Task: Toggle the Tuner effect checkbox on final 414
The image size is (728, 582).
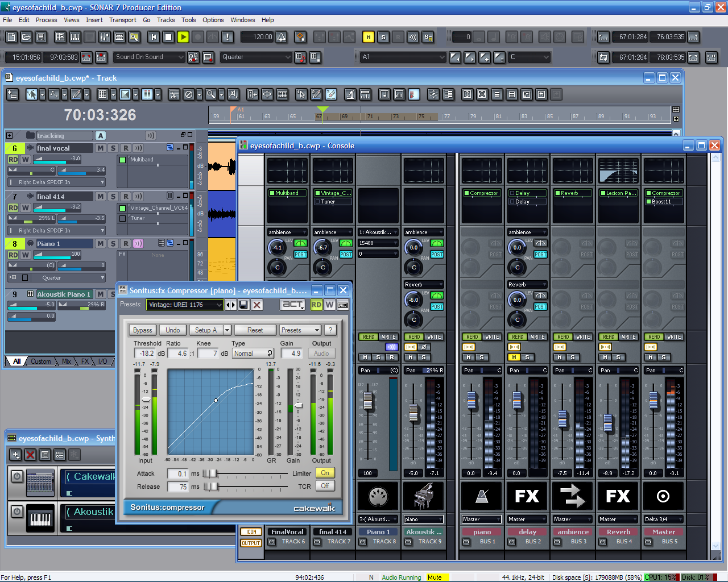Action: [122, 218]
